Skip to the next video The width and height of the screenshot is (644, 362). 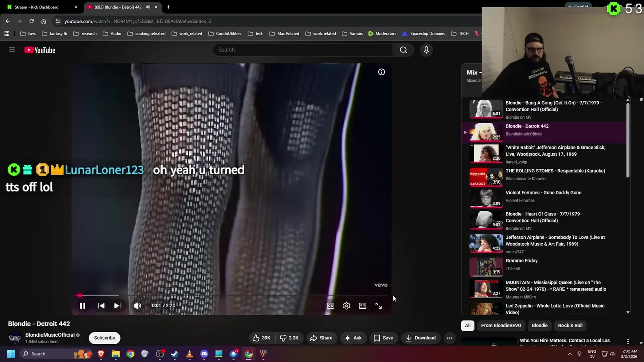click(x=117, y=305)
